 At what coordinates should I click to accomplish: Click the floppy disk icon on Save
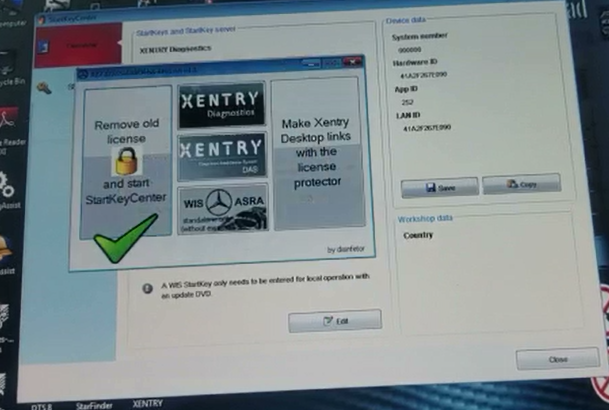pos(431,188)
